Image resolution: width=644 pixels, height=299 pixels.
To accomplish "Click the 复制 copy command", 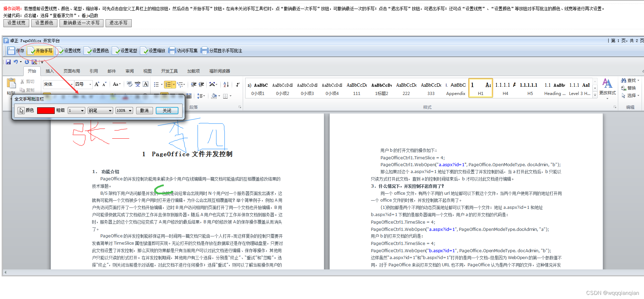I will [28, 90].
